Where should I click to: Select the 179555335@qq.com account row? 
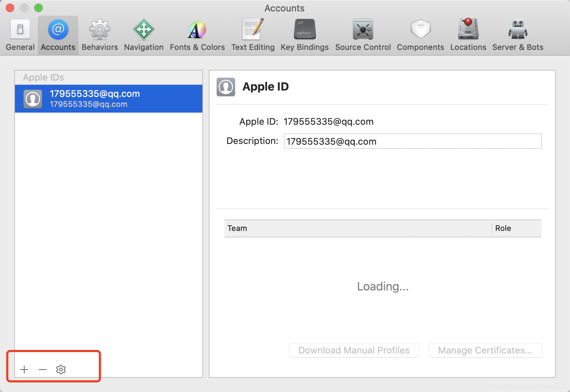[x=109, y=99]
